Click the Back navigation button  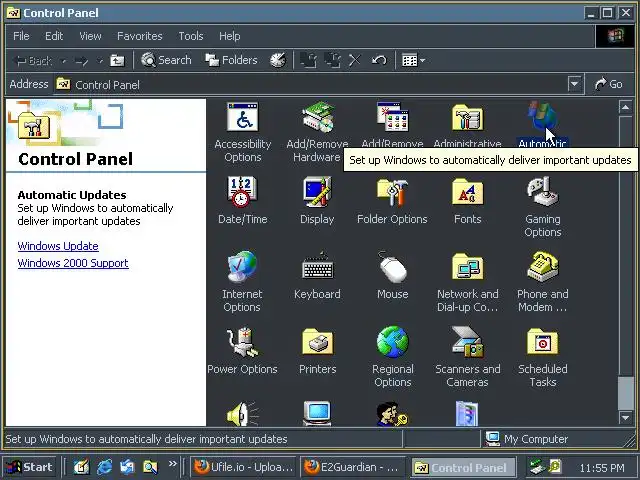tap(33, 61)
